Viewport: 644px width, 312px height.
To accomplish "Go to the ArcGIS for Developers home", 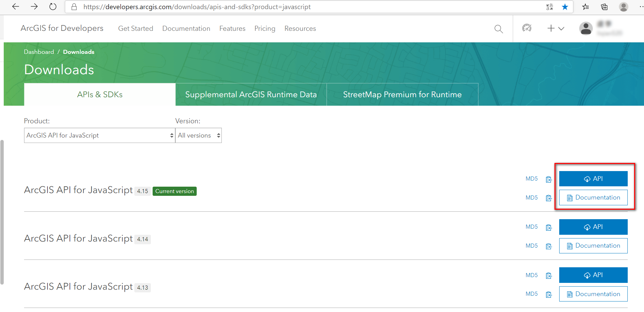I will click(62, 28).
